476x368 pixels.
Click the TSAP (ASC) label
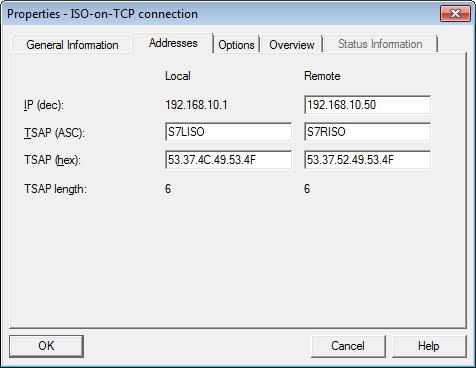point(54,133)
